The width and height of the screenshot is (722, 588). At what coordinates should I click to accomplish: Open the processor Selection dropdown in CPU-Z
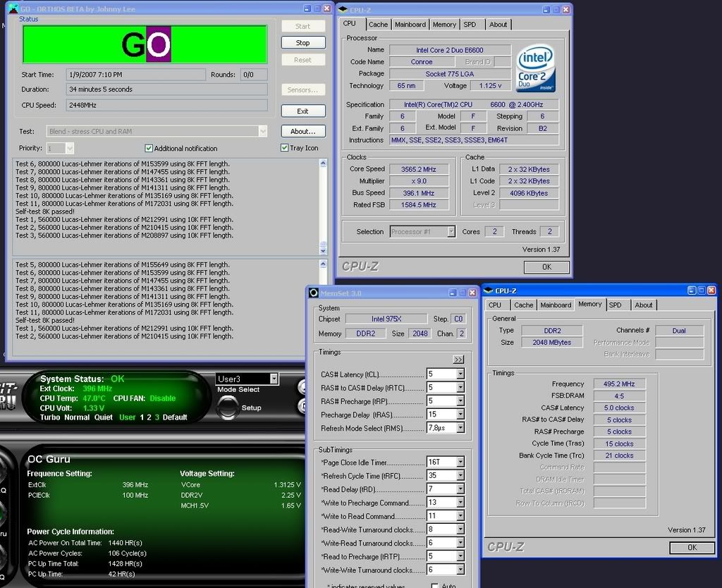coord(451,232)
